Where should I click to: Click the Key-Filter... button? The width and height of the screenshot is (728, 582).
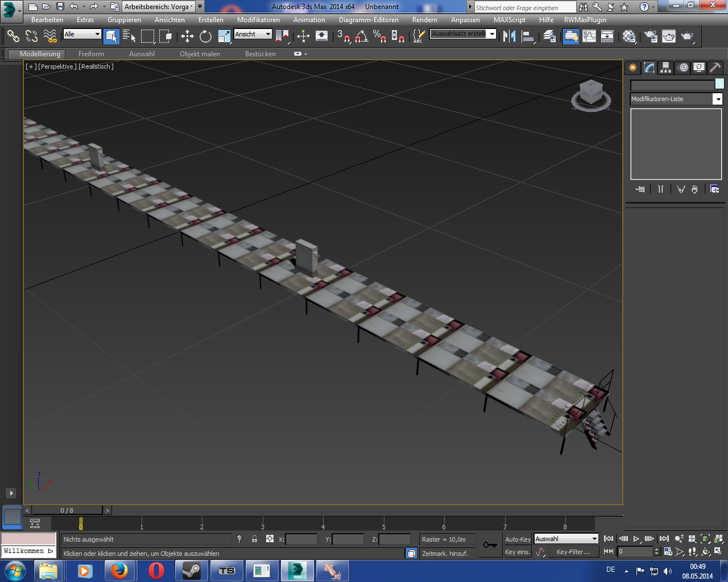(x=573, y=552)
